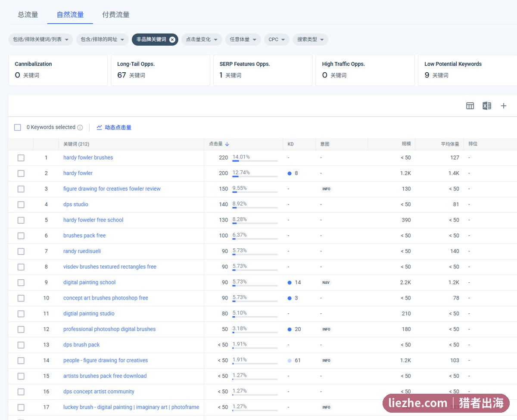Select the 自然流量 tab

pyautogui.click(x=70, y=15)
